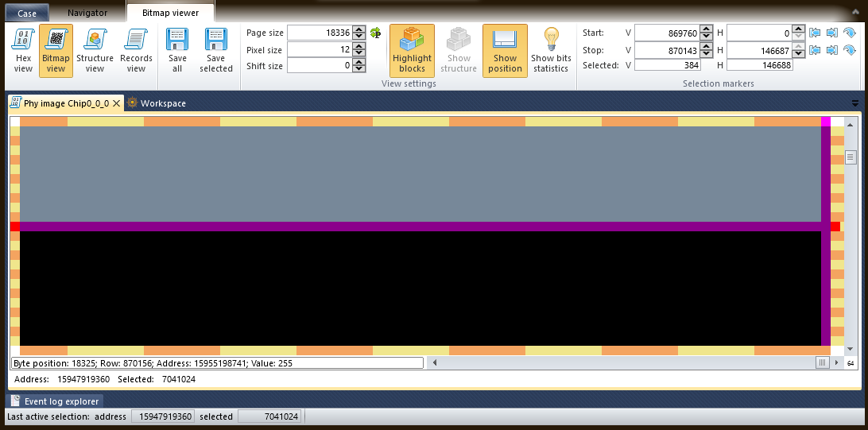Click the left-pointing marker icon in the Start row
Image resolution: width=868 pixels, height=430 pixels.
tap(814, 33)
